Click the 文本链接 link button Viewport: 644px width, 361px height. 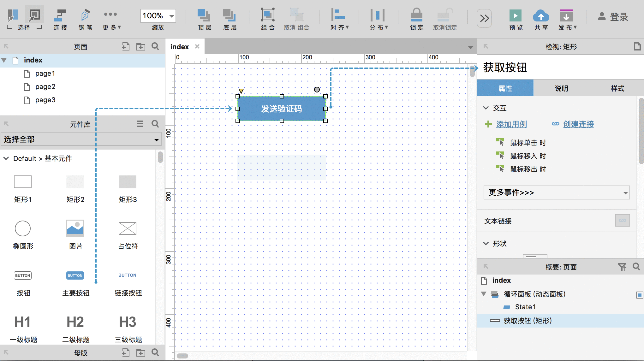[x=622, y=220]
